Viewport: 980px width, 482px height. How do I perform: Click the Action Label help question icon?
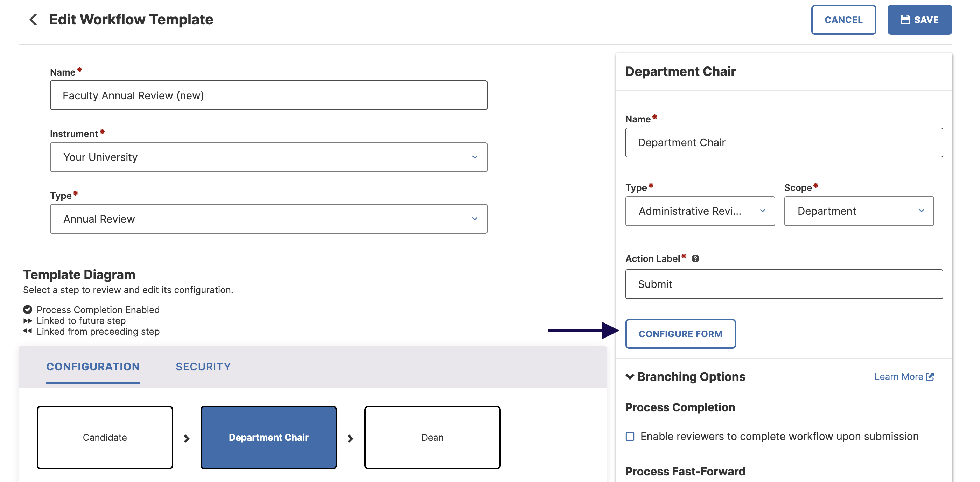coord(695,258)
